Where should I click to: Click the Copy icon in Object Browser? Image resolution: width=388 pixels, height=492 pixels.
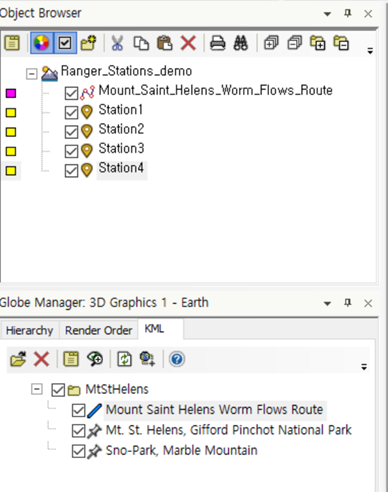[x=141, y=43]
